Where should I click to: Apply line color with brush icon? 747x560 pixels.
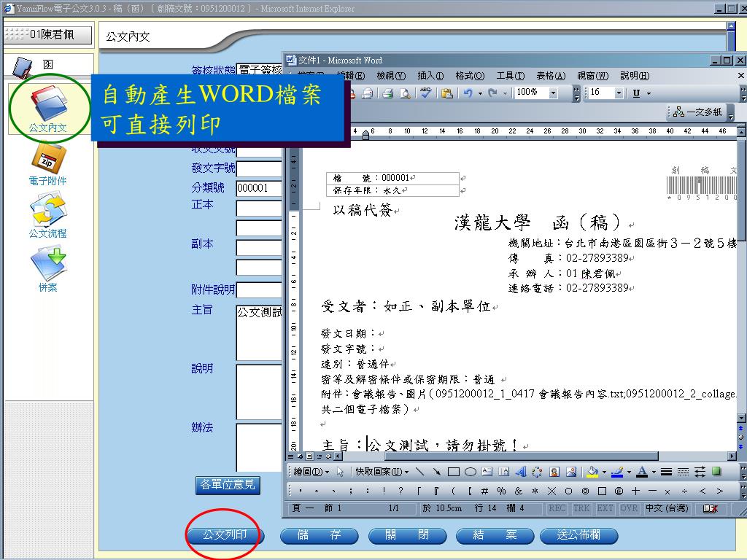[x=617, y=472]
